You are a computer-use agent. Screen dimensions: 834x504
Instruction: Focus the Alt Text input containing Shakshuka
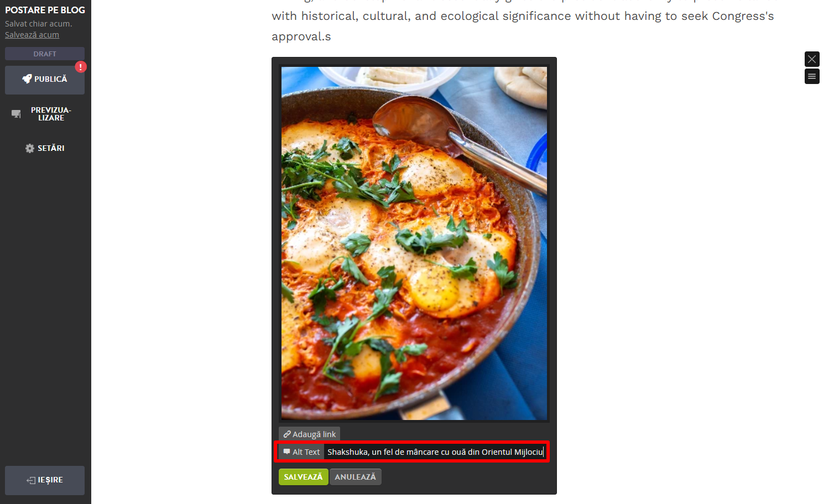click(x=435, y=452)
